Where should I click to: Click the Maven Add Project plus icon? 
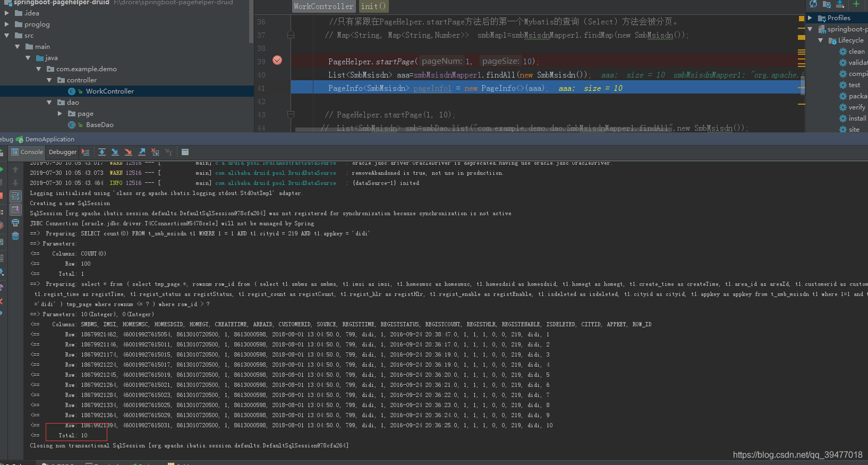[x=856, y=4]
